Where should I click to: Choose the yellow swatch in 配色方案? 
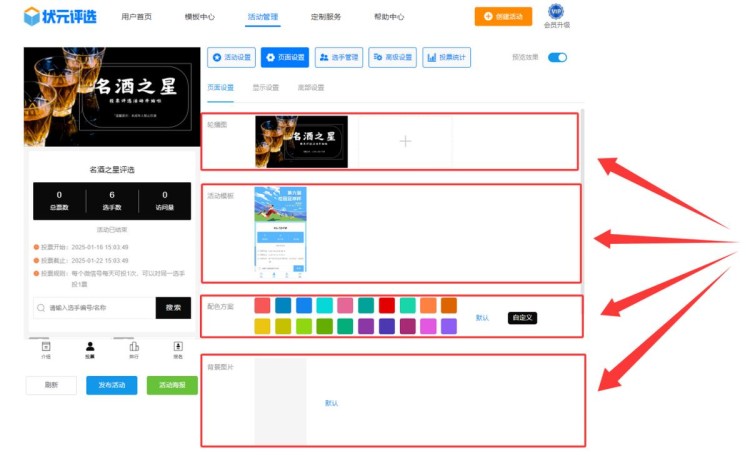(262, 326)
